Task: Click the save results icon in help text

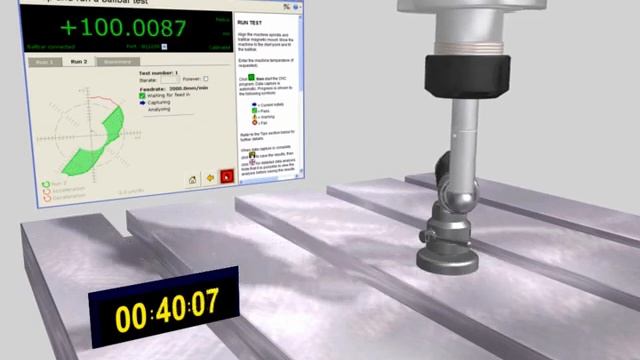Action: coord(252,155)
